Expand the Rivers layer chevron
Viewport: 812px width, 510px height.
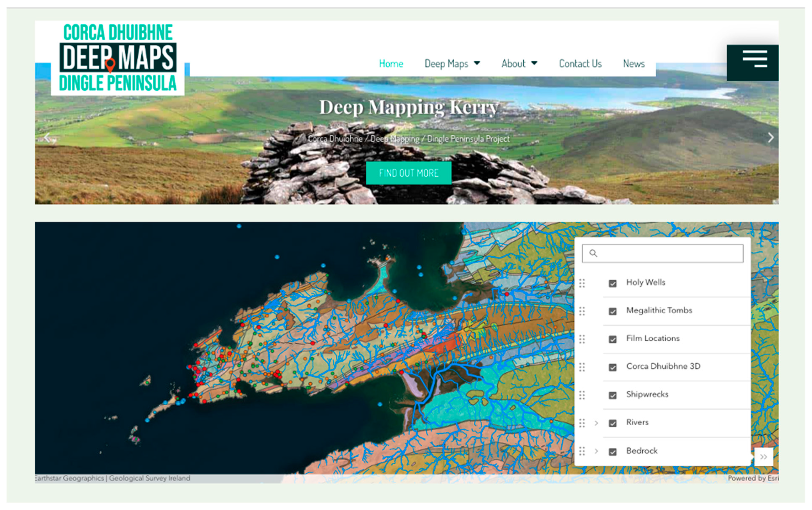[x=596, y=423]
